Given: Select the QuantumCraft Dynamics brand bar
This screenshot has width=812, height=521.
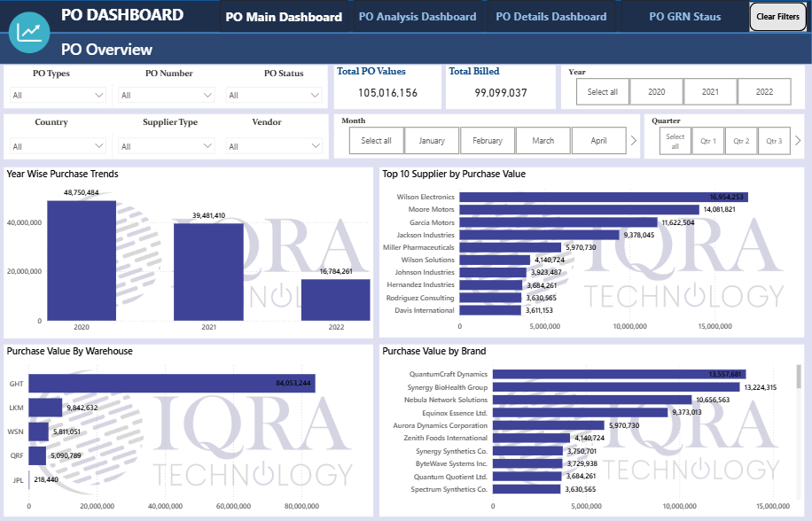Looking at the screenshot, I should point(619,374).
